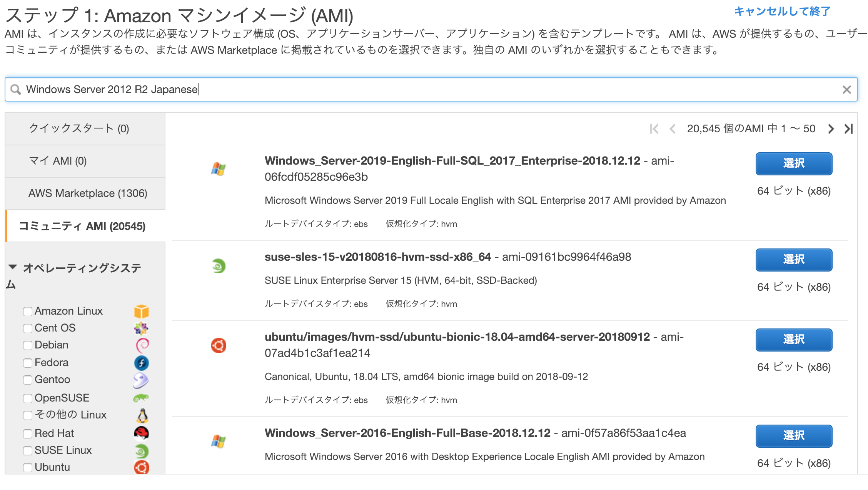Toggle the Red Hat filter checkbox

28,433
